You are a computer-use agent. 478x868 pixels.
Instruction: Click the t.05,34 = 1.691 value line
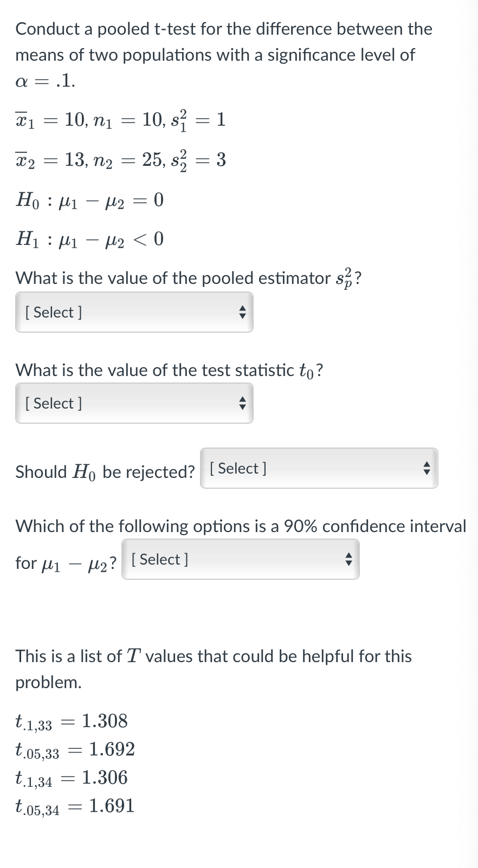[74, 805]
